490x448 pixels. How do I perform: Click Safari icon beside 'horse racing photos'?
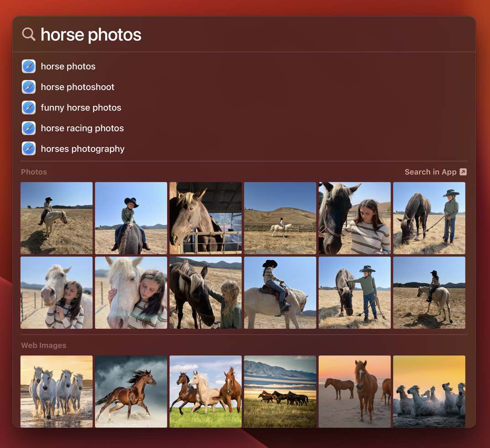point(29,128)
